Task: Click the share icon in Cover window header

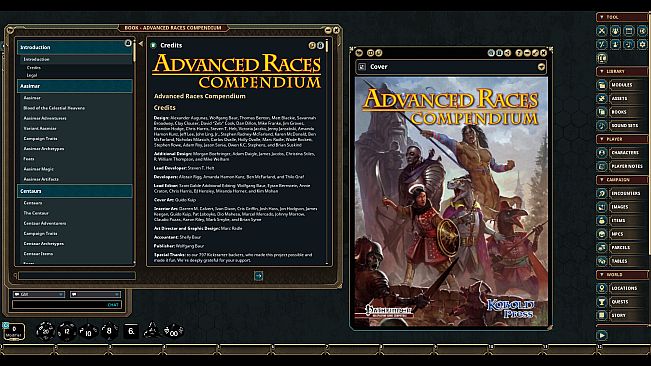Action: (507, 53)
